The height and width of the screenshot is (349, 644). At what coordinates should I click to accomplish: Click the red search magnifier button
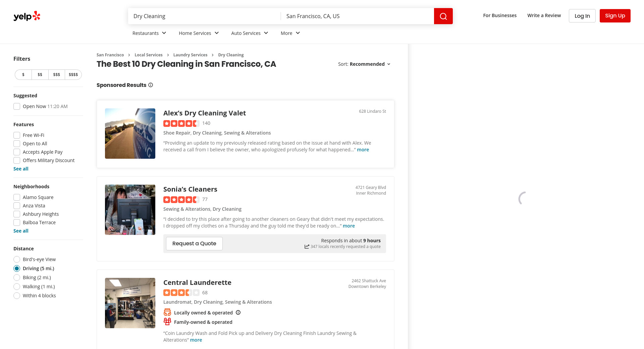pos(443,16)
